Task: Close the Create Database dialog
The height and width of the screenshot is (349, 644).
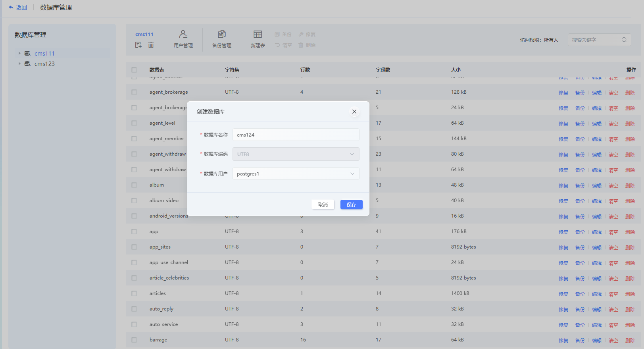Action: (354, 112)
